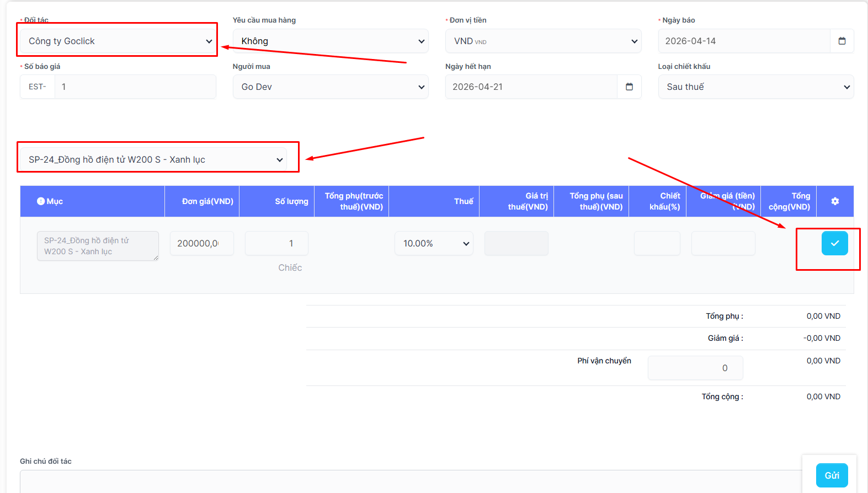Open the Loại chiết khấu Sau thuế dropdown
Image resolution: width=868 pixels, height=493 pixels.
(755, 87)
